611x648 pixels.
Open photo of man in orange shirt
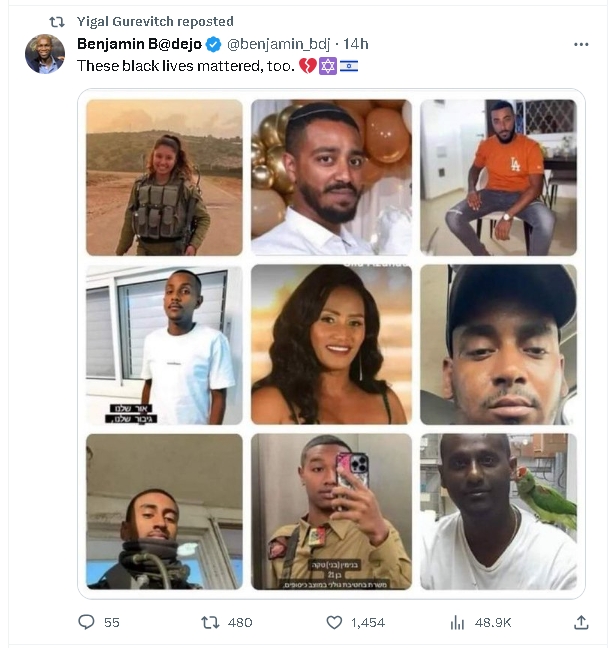click(x=498, y=177)
